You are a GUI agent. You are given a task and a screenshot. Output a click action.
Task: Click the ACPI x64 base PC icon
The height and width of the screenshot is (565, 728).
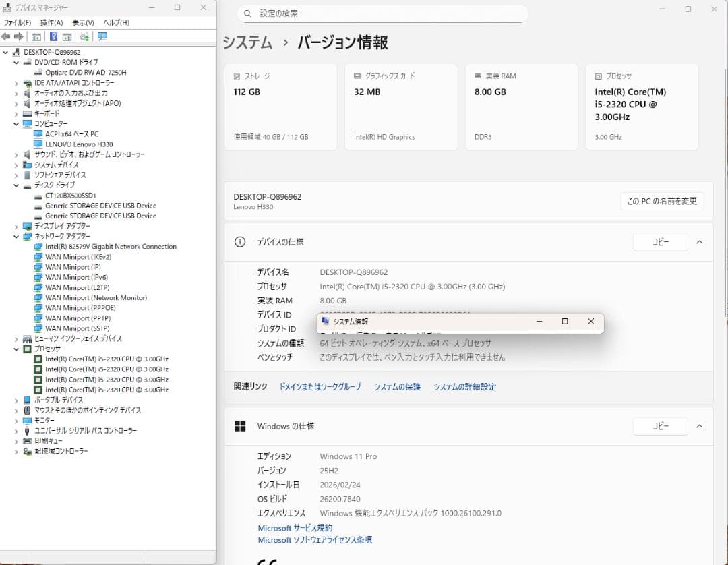pos(38,133)
